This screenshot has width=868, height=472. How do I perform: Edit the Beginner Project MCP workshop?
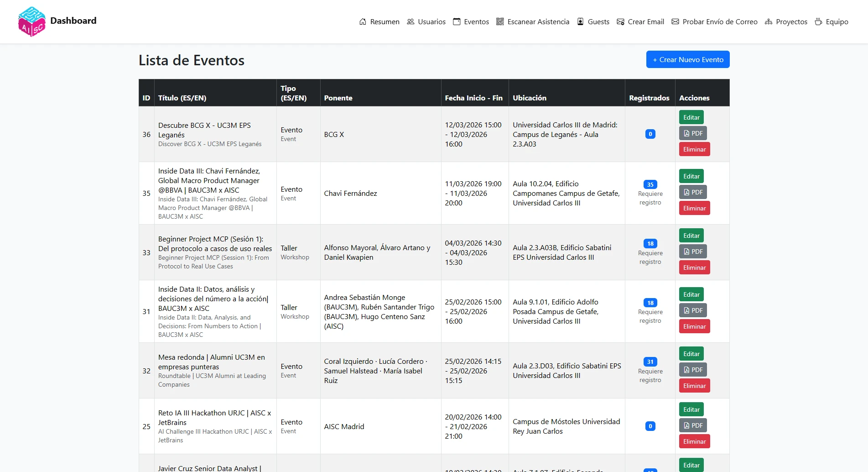(x=691, y=236)
